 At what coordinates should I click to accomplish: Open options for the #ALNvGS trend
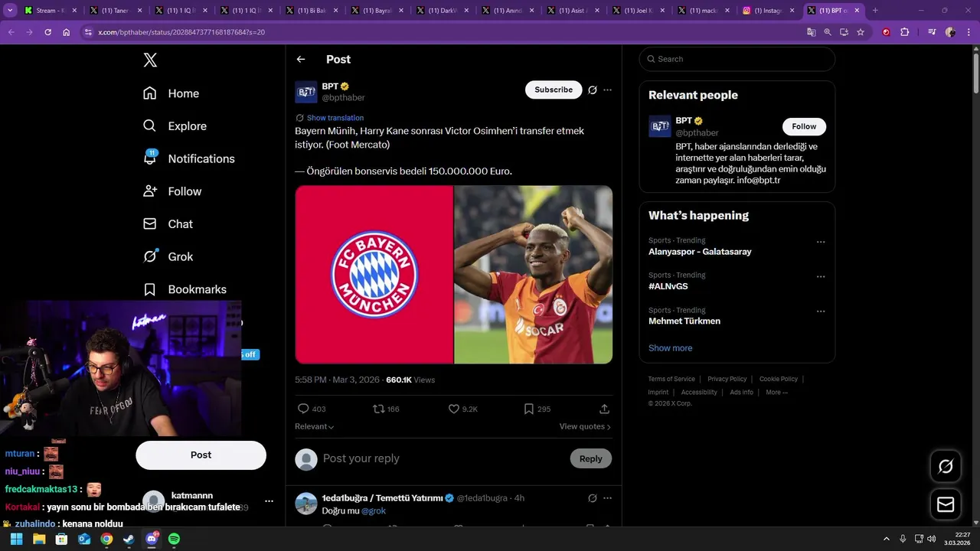[821, 276]
